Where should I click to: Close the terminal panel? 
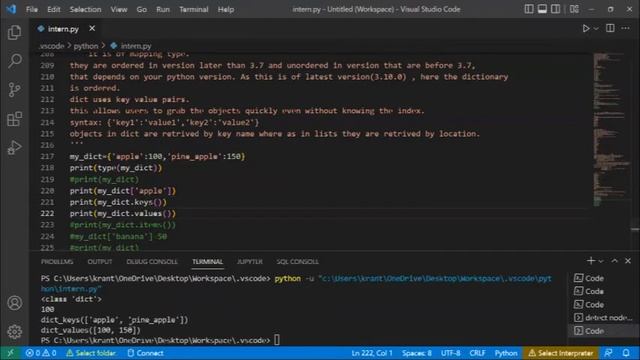click(x=628, y=261)
